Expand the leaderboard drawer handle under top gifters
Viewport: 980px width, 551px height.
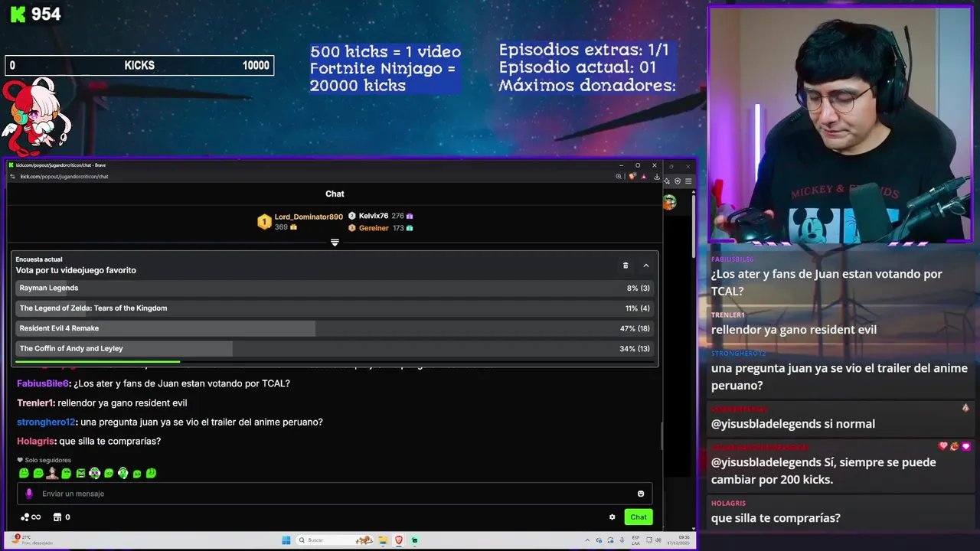point(335,242)
